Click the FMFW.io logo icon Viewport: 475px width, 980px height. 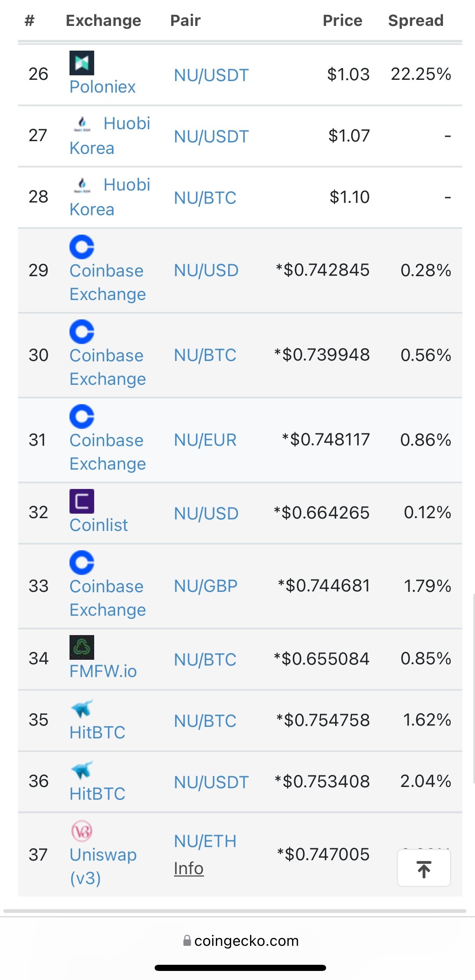[x=82, y=647]
